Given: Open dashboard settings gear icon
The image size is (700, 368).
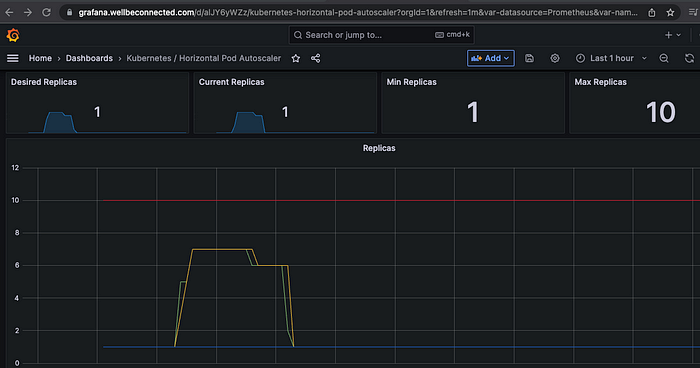Looking at the screenshot, I should (554, 58).
